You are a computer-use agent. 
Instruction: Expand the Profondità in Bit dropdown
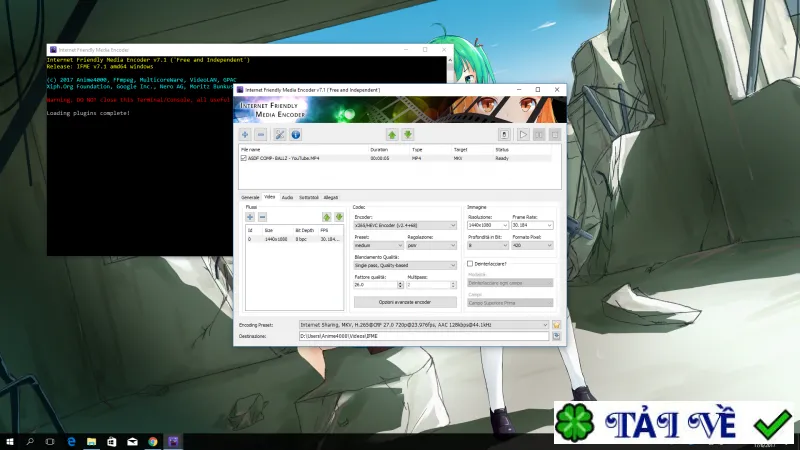point(488,245)
